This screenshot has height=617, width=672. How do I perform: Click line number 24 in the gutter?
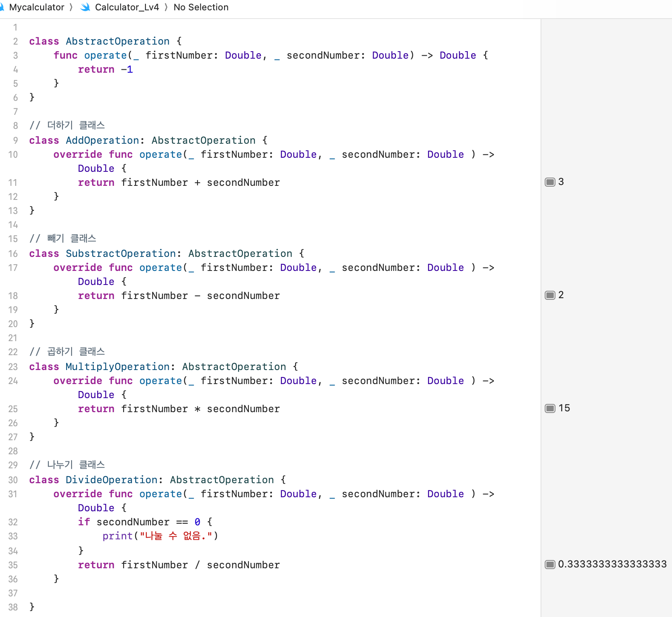tap(13, 381)
